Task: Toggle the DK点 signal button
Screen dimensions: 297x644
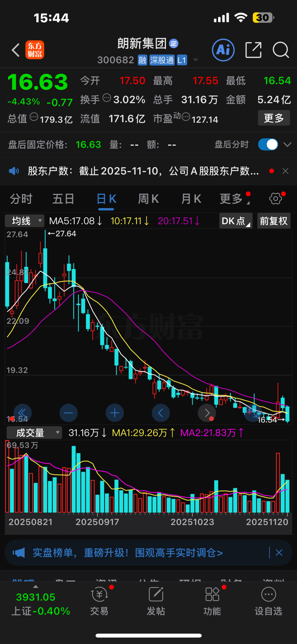Action: click(236, 221)
